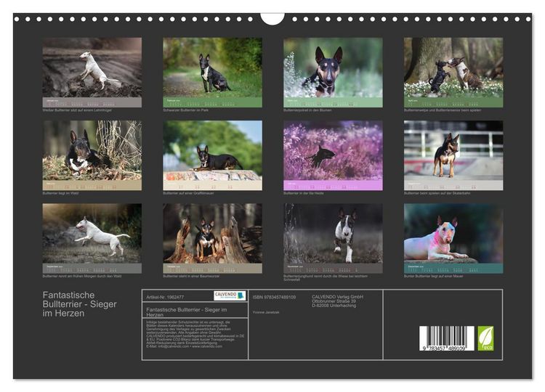Open white bullterrier on clay hill thumbnail

92,73
